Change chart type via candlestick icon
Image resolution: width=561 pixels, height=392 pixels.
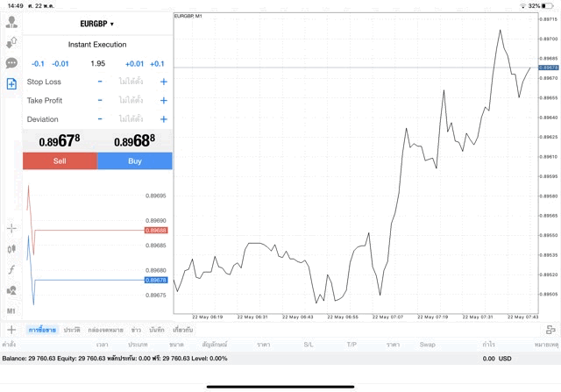(11, 248)
